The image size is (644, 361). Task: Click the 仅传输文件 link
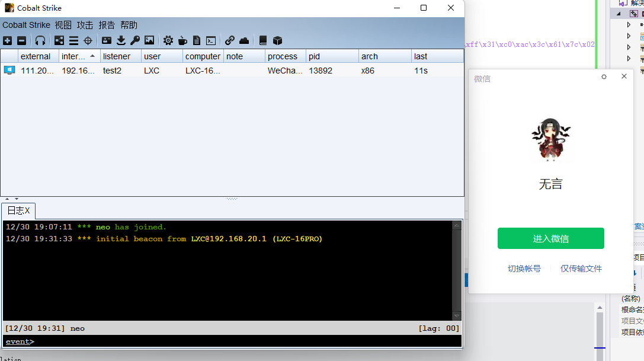point(581,269)
